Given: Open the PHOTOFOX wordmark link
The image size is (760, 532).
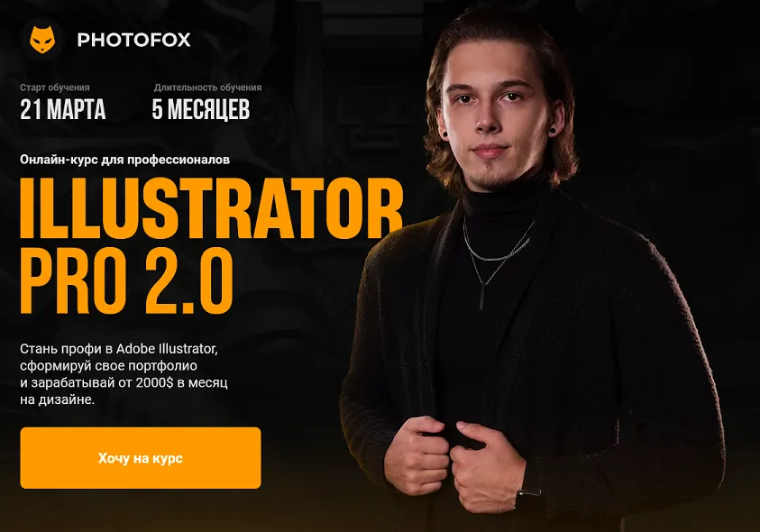Looking at the screenshot, I should (133, 40).
